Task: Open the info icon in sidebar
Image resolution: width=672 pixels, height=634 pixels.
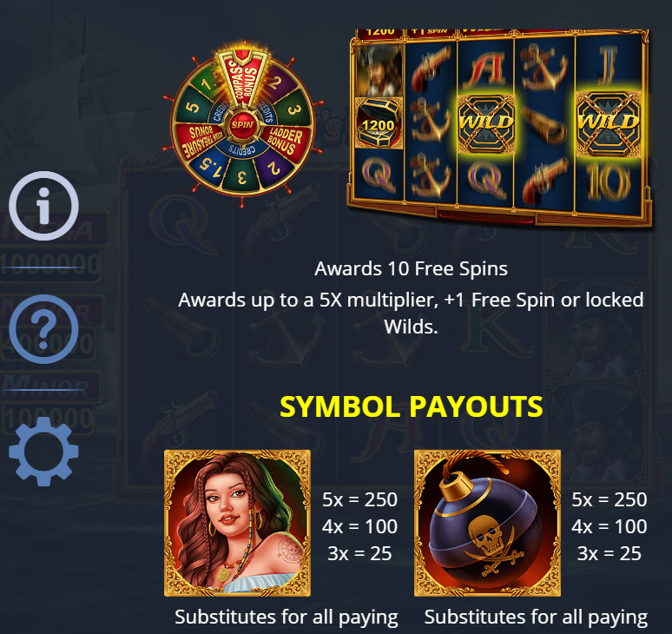Action: point(43,206)
